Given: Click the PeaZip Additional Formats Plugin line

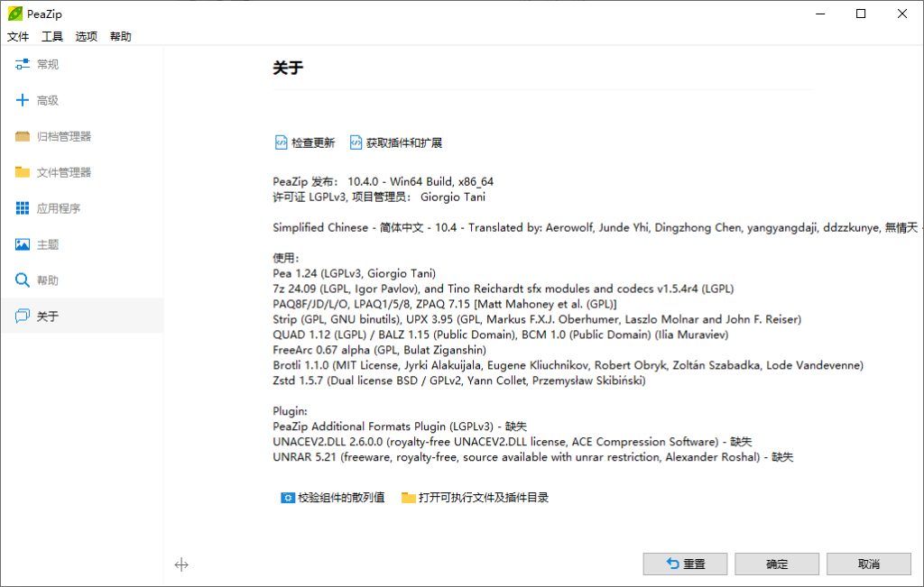Looking at the screenshot, I should 400,426.
